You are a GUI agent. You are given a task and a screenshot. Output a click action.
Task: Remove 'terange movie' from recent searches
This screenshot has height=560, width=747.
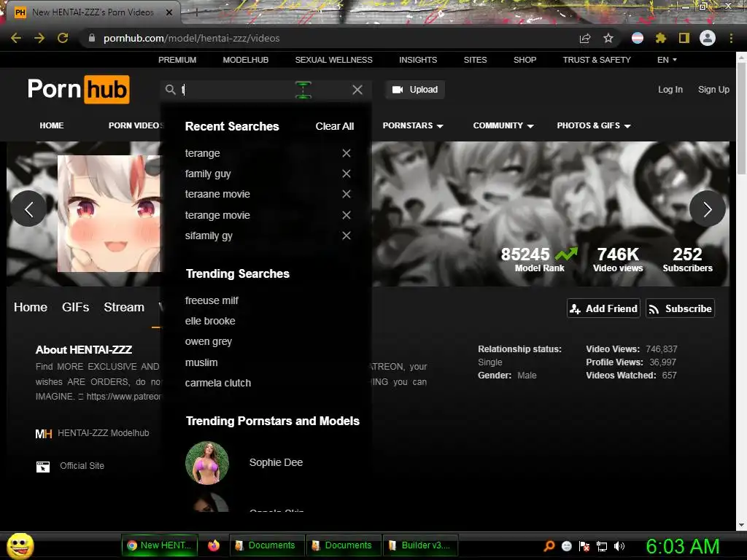coord(347,215)
